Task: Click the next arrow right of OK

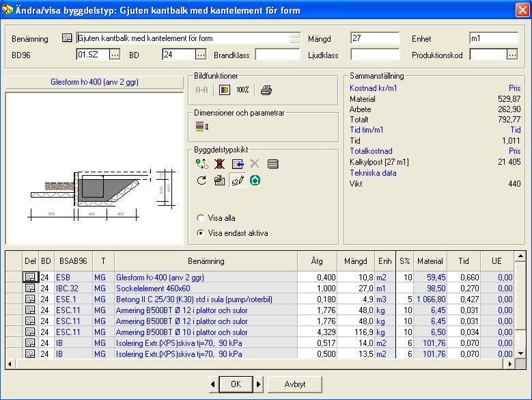Action: (x=259, y=384)
